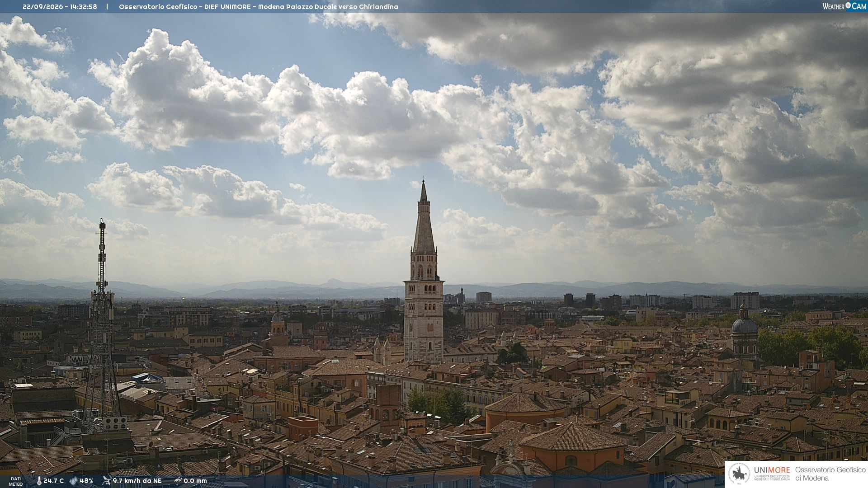
Task: Click the 24.7 C temperature reading
Action: pos(54,481)
